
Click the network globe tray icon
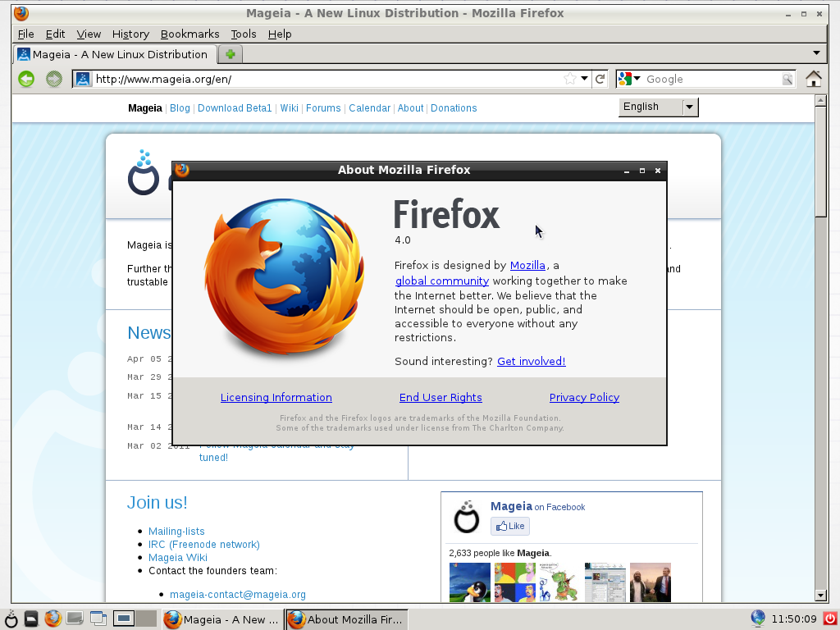coord(757,619)
